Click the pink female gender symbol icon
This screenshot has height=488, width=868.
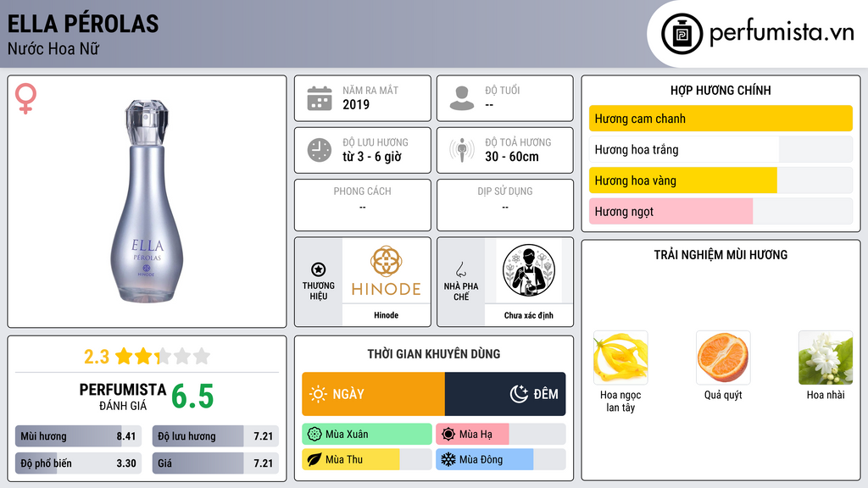tap(25, 98)
